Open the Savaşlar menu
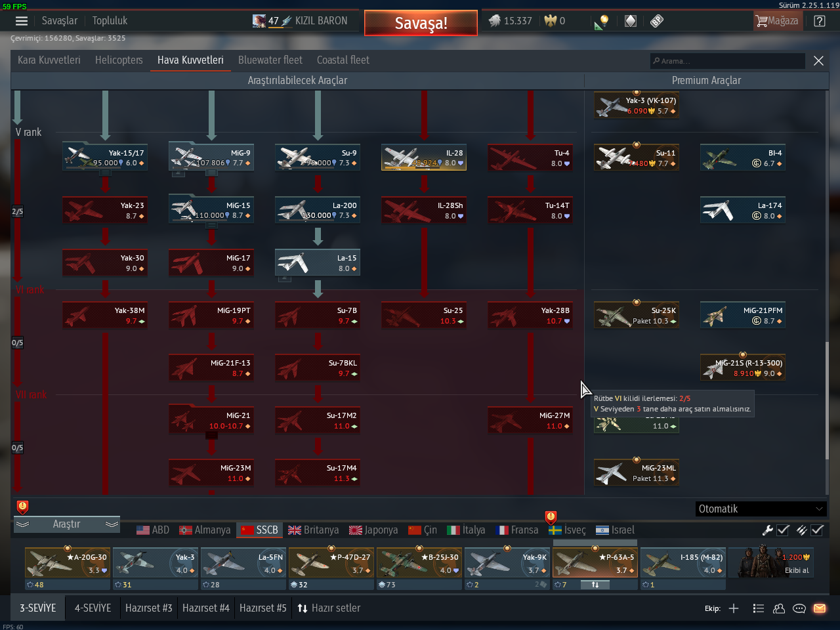Image resolution: width=840 pixels, height=630 pixels. click(x=60, y=21)
